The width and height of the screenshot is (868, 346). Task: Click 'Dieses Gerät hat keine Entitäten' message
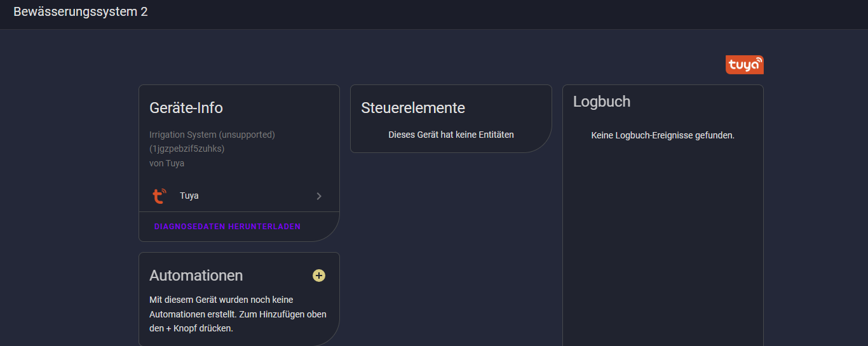click(x=451, y=135)
